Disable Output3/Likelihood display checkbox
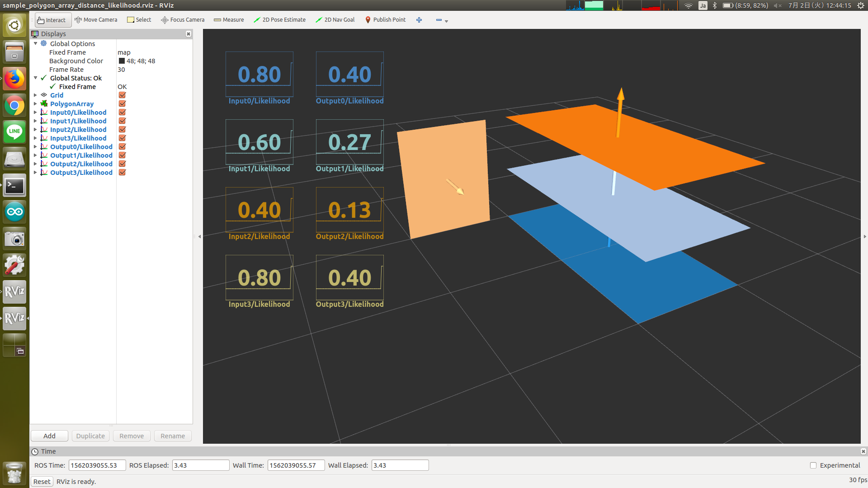The height and width of the screenshot is (488, 868). (x=122, y=173)
